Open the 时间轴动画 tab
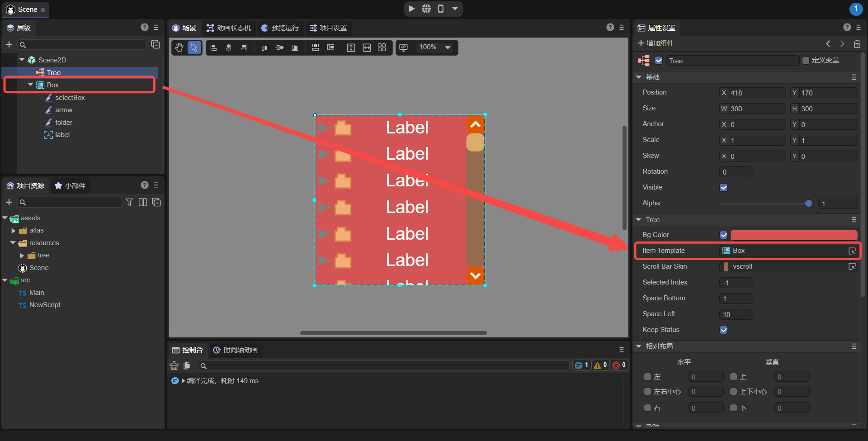This screenshot has height=441, width=868. [236, 350]
